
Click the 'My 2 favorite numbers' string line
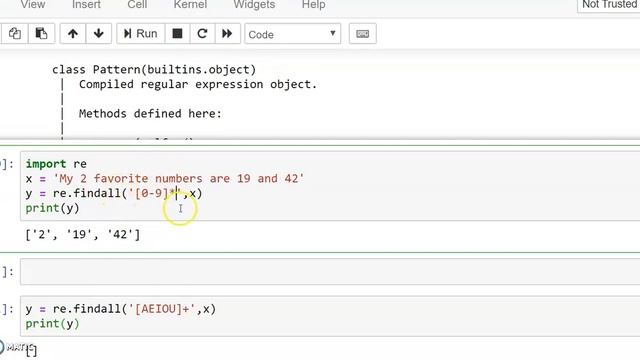[x=164, y=179]
